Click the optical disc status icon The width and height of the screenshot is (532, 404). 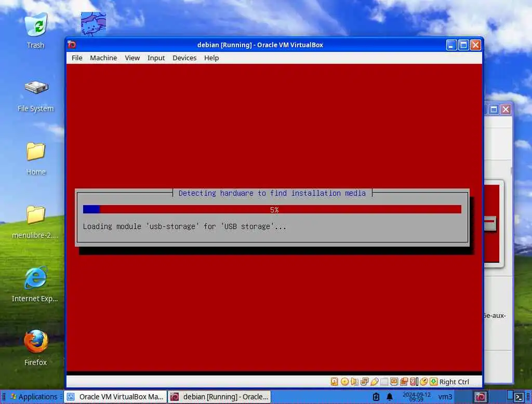(344, 382)
